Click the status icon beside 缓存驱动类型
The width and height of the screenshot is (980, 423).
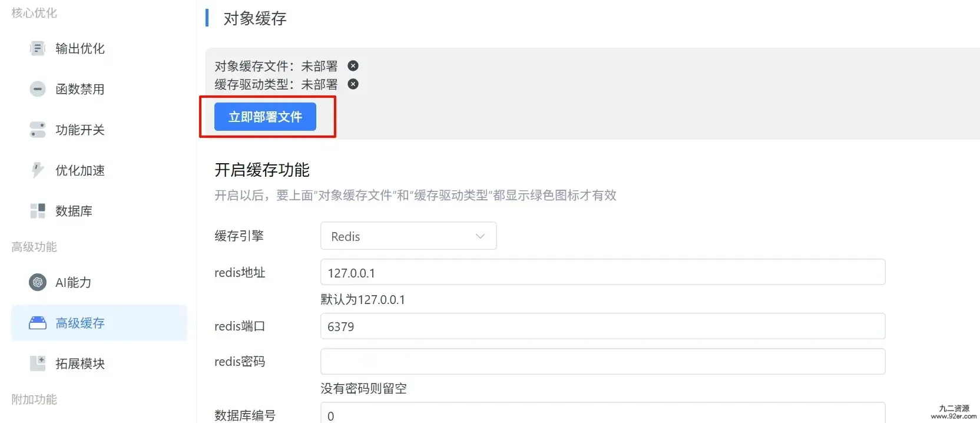353,84
